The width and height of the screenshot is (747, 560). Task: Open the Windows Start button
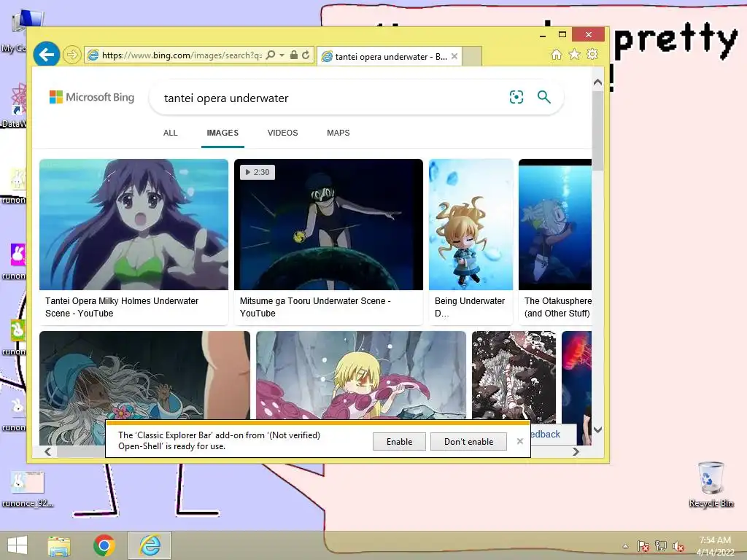tap(18, 545)
